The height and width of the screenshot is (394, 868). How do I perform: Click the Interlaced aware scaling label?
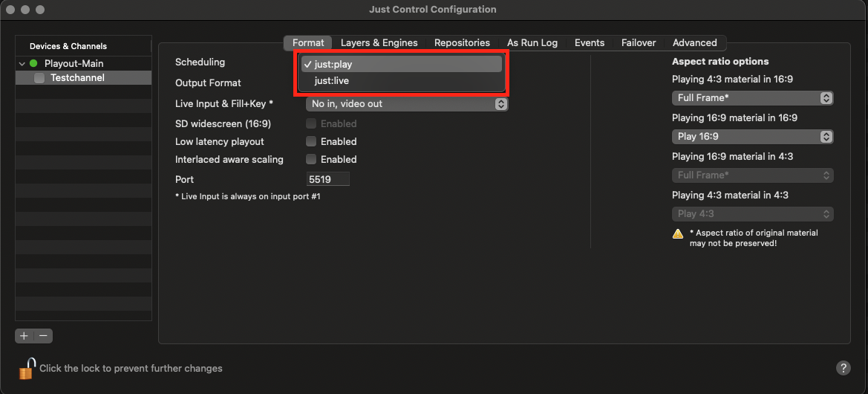229,159
